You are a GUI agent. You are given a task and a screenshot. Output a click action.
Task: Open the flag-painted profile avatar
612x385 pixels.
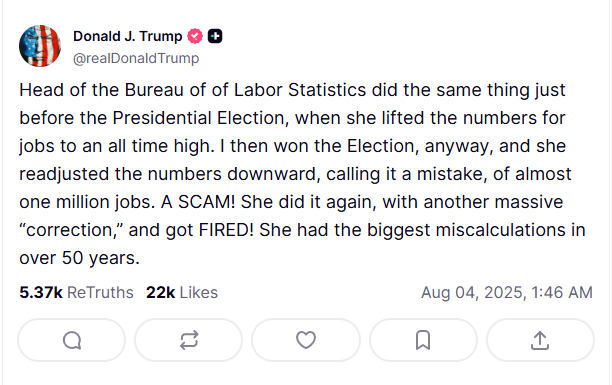[x=40, y=46]
